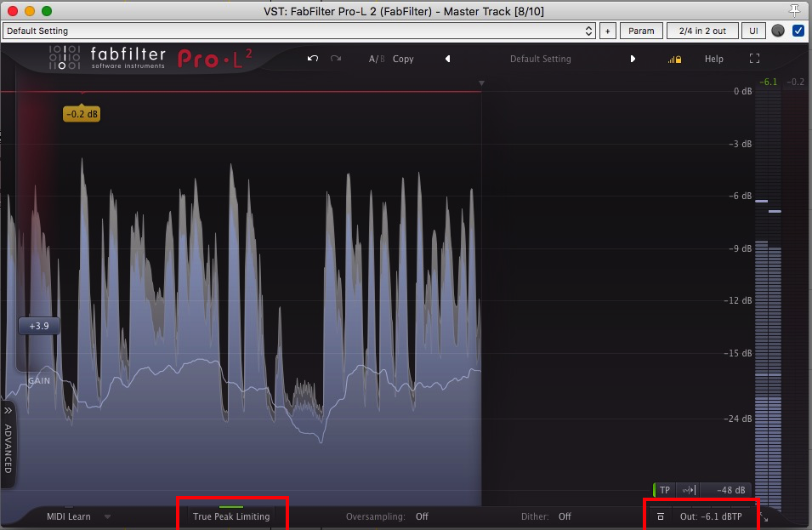Viewport: 812px width, 530px height.
Task: Open the Help menu
Action: click(713, 59)
